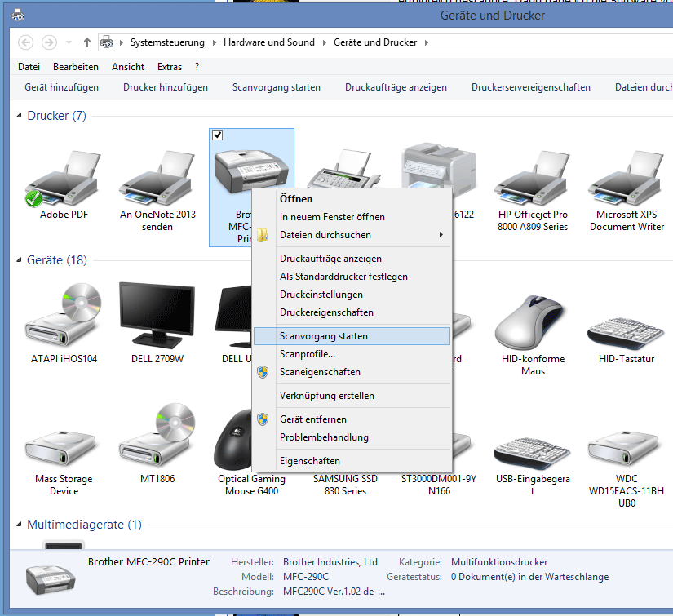This screenshot has height=616, width=673.
Task: Expand the Dateien durchsuchen submenu arrow
Action: pos(441,235)
